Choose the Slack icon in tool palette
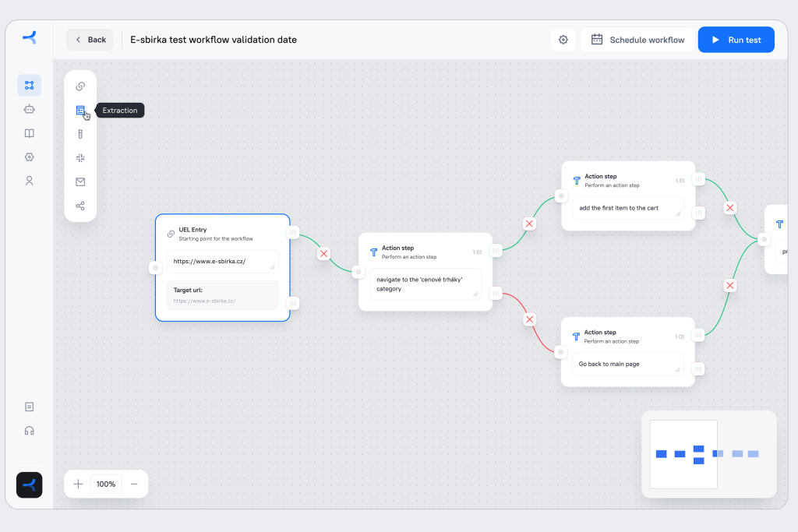 pyautogui.click(x=80, y=158)
